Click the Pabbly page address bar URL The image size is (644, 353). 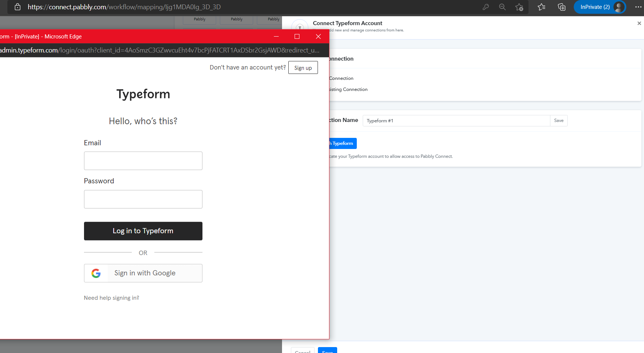[x=124, y=7]
